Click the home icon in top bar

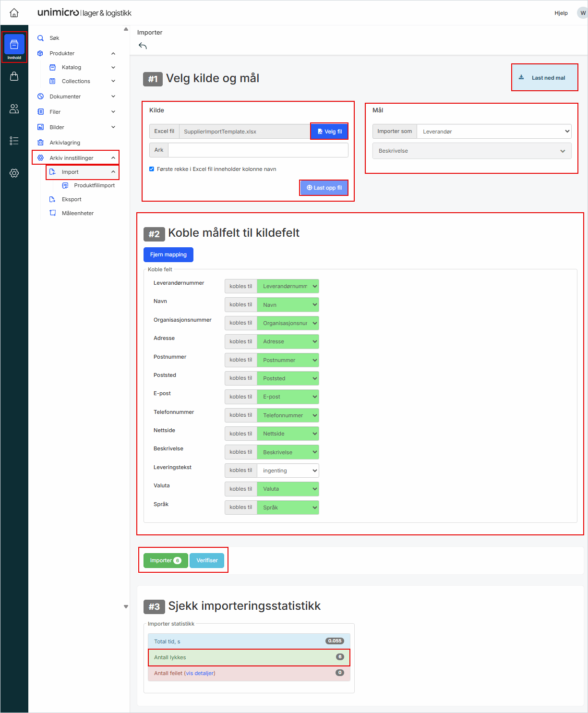[14, 13]
